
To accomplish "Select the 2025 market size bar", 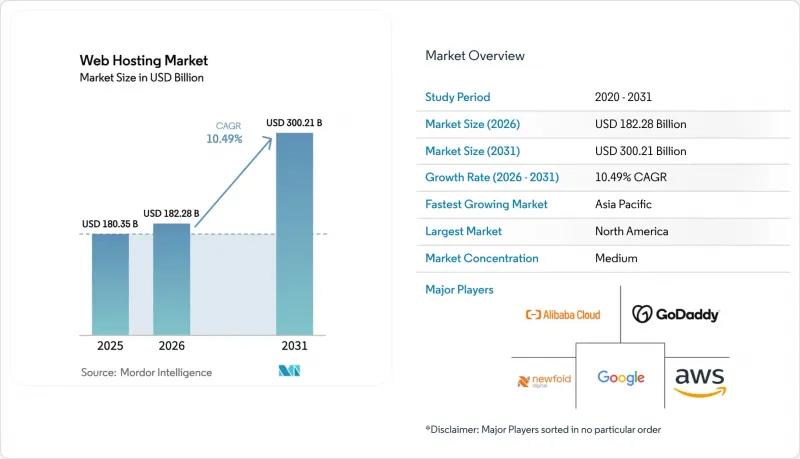I will click(110, 284).
